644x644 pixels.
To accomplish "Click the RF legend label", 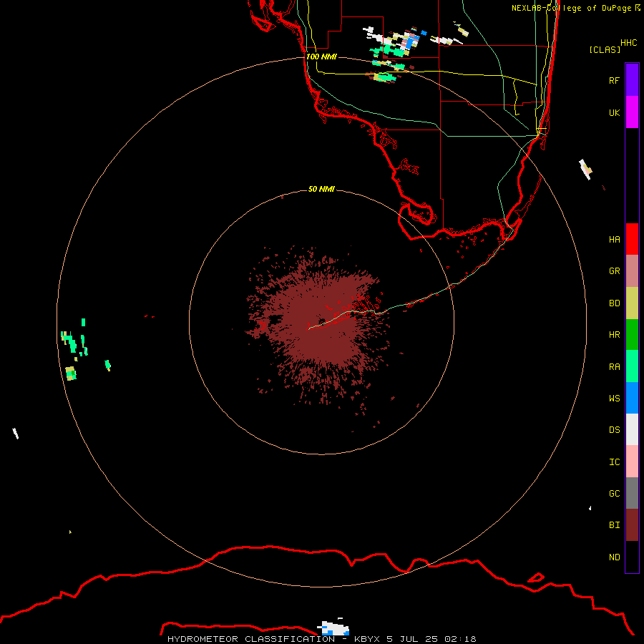I will [614, 80].
